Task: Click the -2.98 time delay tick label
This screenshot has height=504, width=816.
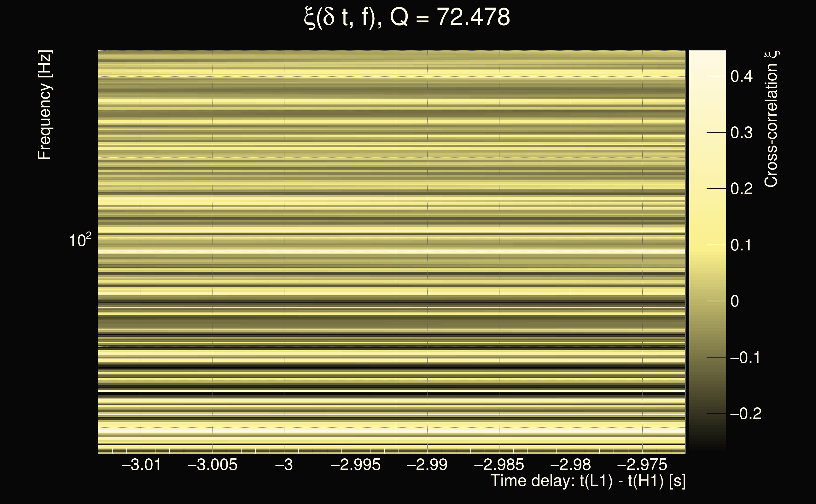Action: coord(570,465)
